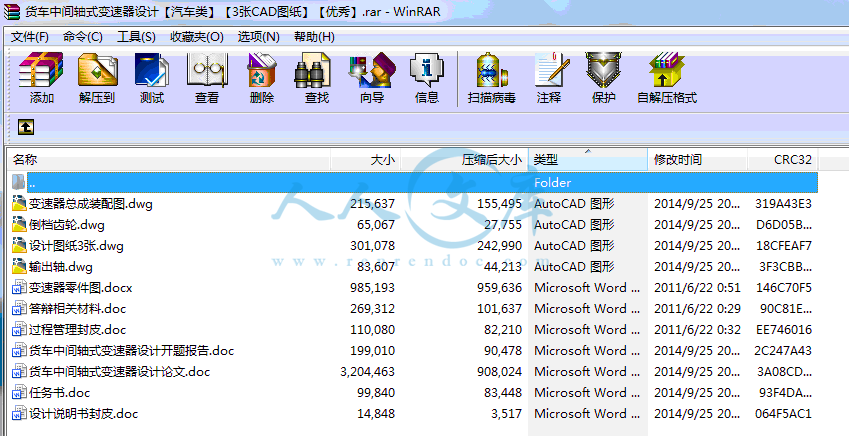Open the 注释 (Comment) tool
This screenshot has height=436, width=849.
coord(552,70)
